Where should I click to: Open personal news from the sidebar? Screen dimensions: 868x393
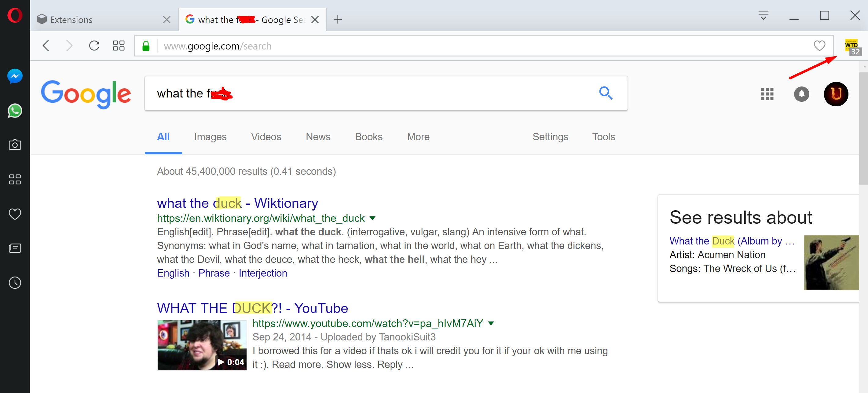click(x=15, y=248)
